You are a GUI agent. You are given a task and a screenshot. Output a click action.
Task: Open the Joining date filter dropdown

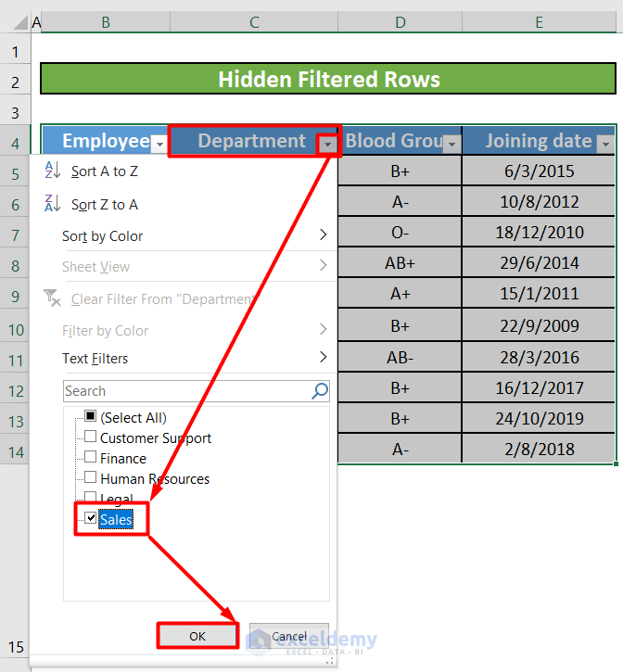click(606, 145)
